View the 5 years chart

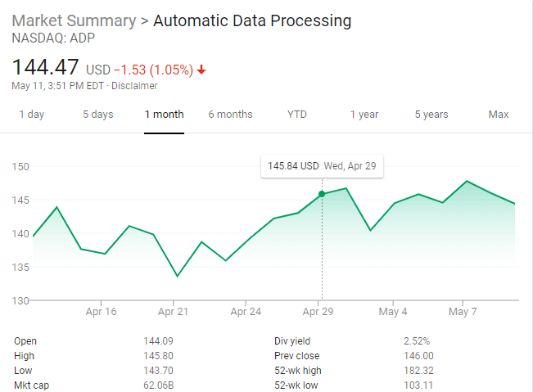pyautogui.click(x=431, y=115)
